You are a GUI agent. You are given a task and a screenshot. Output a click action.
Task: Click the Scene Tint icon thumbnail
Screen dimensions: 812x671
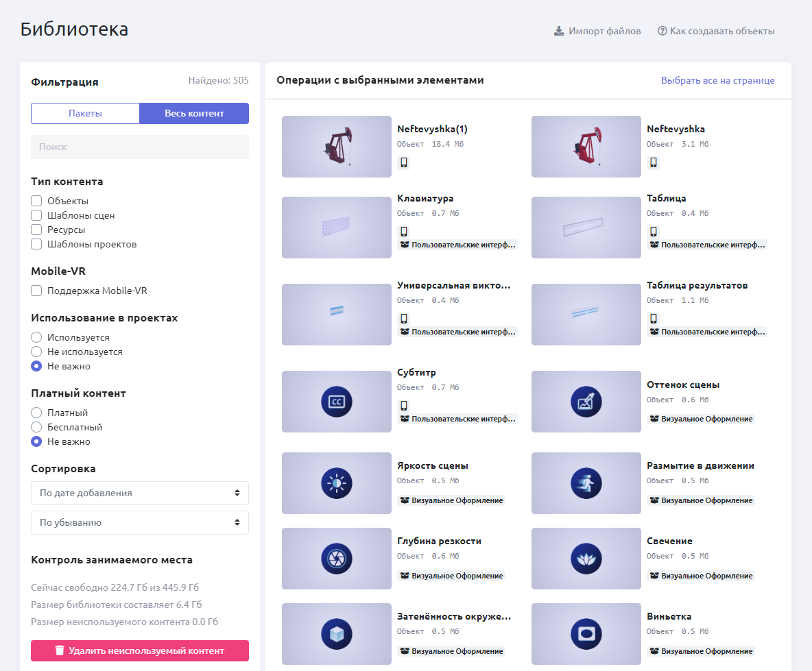pyautogui.click(x=586, y=402)
